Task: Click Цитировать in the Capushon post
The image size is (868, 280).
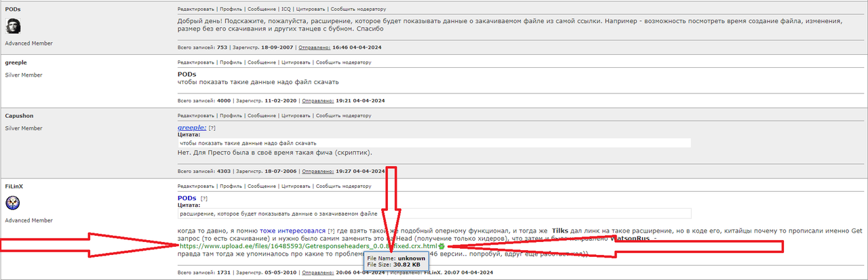Action: click(x=296, y=115)
